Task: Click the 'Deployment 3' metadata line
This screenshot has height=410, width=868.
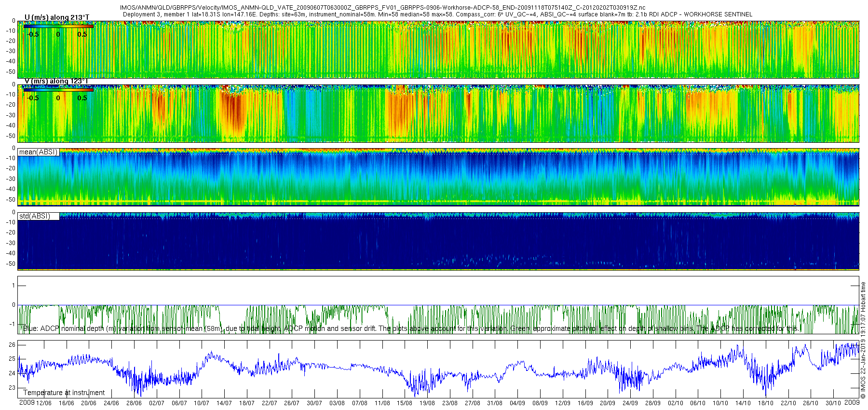Action: tap(437, 14)
